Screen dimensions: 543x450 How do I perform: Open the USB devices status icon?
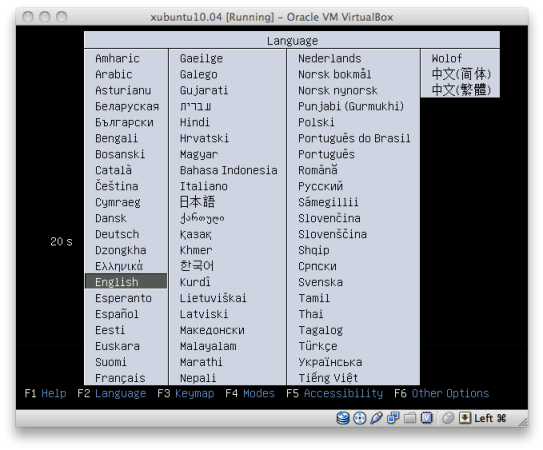tap(376, 418)
